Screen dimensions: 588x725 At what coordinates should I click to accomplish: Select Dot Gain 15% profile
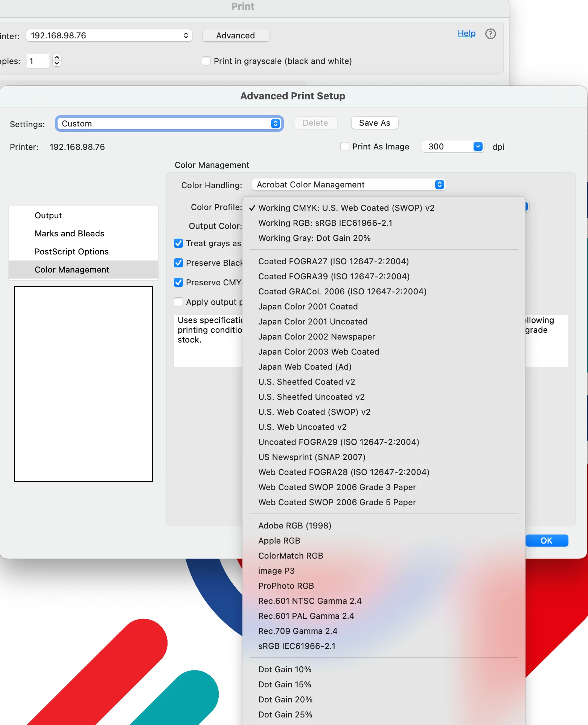(x=384, y=684)
